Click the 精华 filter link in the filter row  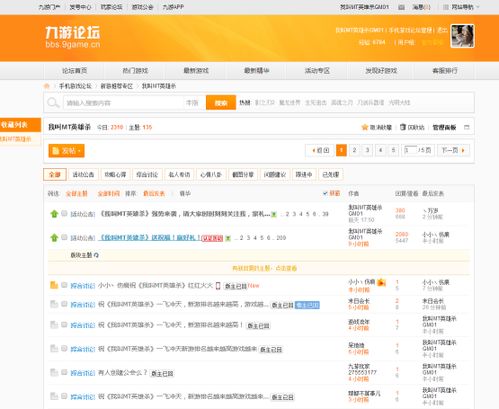point(185,193)
